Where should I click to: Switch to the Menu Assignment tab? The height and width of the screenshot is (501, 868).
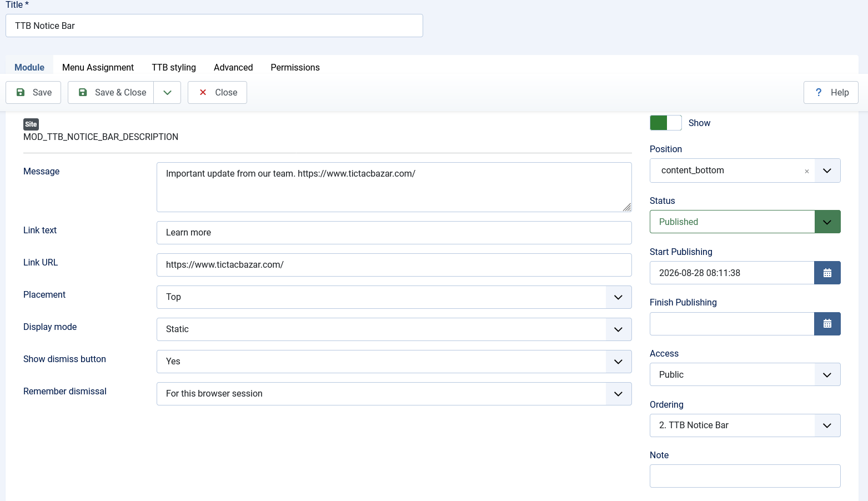click(98, 67)
